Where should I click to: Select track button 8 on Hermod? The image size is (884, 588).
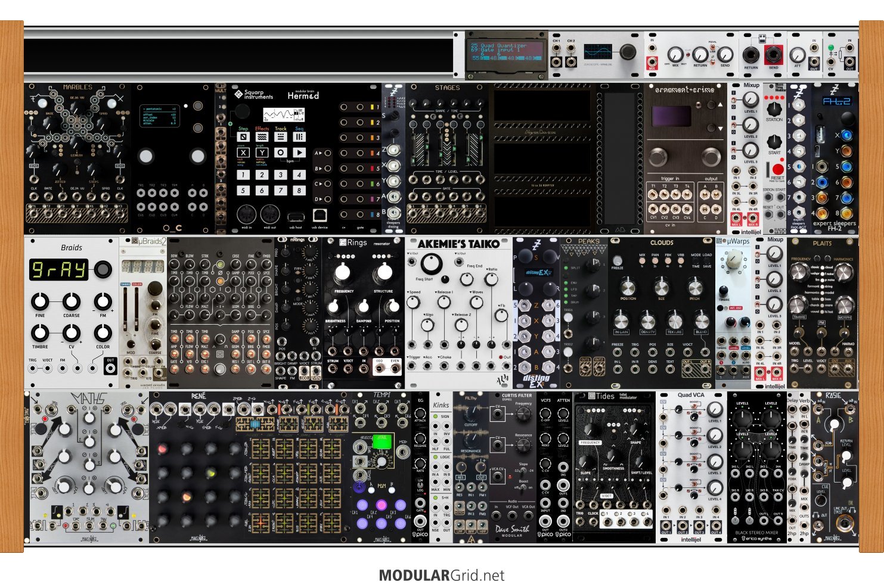[x=299, y=191]
